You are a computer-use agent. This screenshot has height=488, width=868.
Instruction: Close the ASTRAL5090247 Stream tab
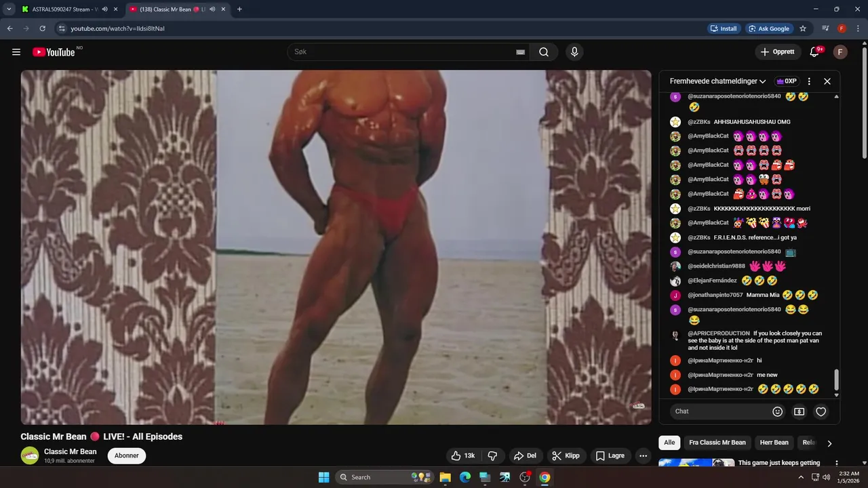116,9
